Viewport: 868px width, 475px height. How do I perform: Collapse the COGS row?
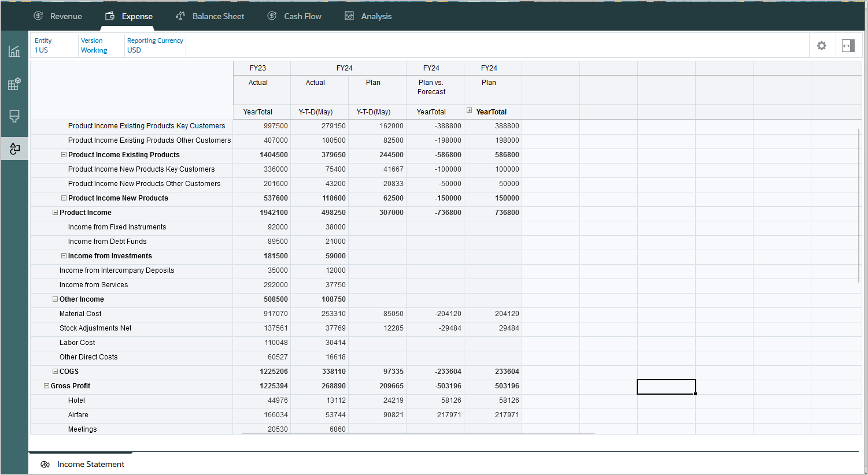pos(56,372)
